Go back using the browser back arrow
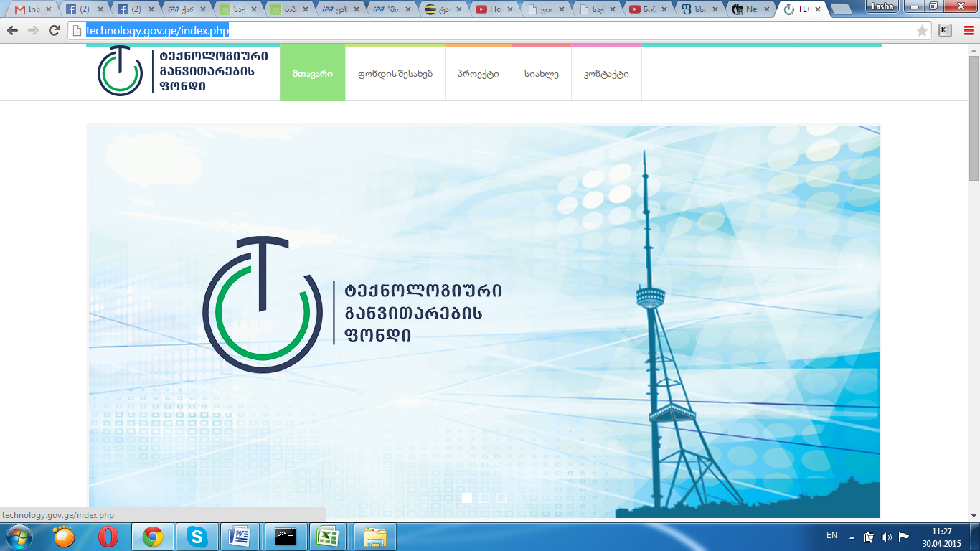Image resolution: width=980 pixels, height=551 pixels. [12, 31]
